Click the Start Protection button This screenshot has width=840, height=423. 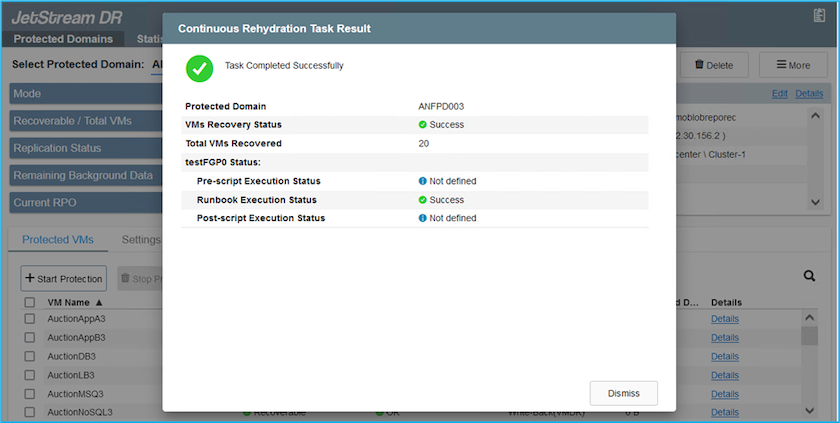[64, 278]
